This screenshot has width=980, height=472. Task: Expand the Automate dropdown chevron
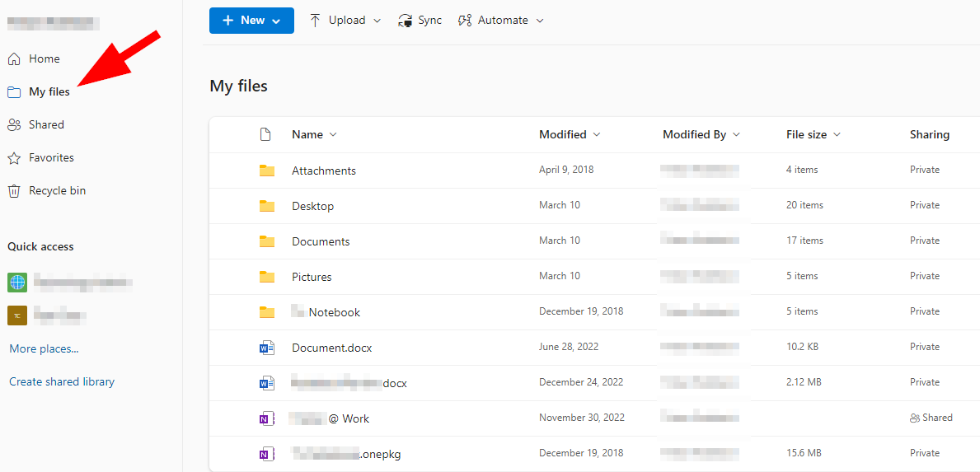pos(540,21)
